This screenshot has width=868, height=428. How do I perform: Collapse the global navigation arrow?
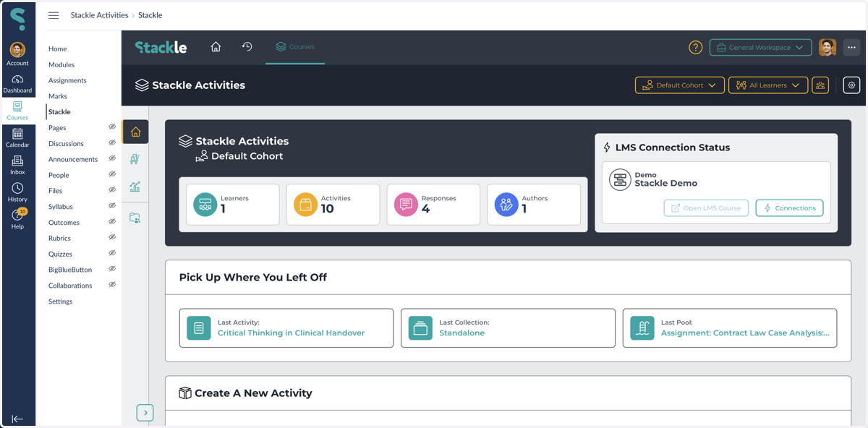[x=17, y=419]
